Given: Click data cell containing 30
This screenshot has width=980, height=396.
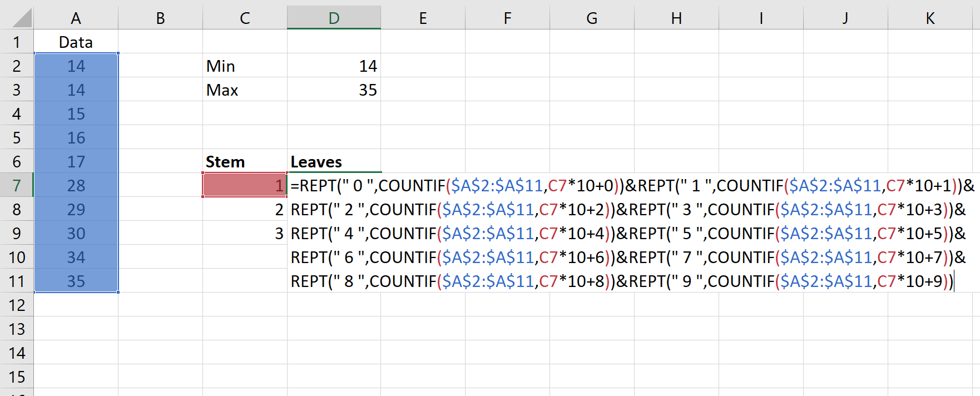Looking at the screenshot, I should (x=76, y=233).
